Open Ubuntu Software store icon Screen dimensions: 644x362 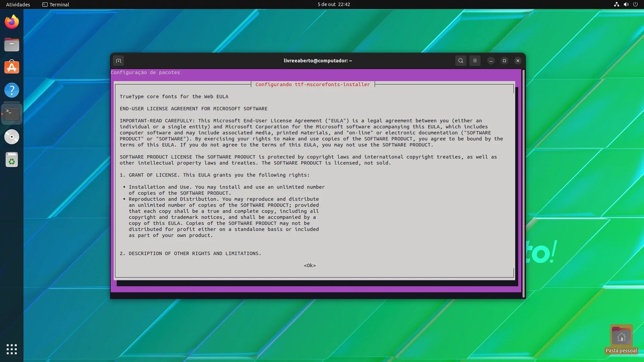point(12,67)
